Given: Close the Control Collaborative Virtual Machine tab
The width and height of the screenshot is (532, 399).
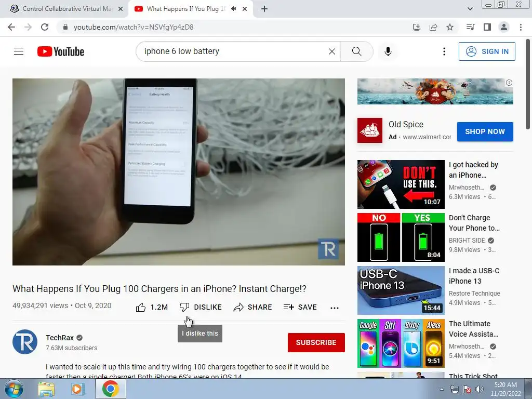Looking at the screenshot, I should 121,9.
